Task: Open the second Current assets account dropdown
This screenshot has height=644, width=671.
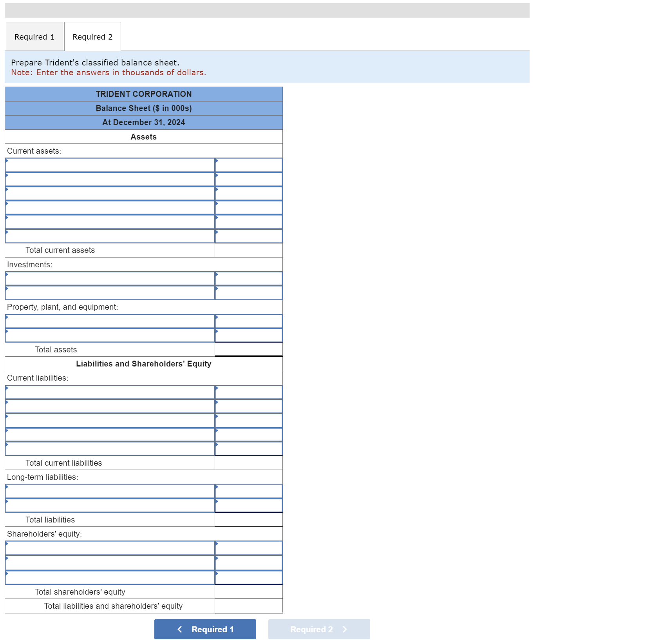Action: point(110,179)
